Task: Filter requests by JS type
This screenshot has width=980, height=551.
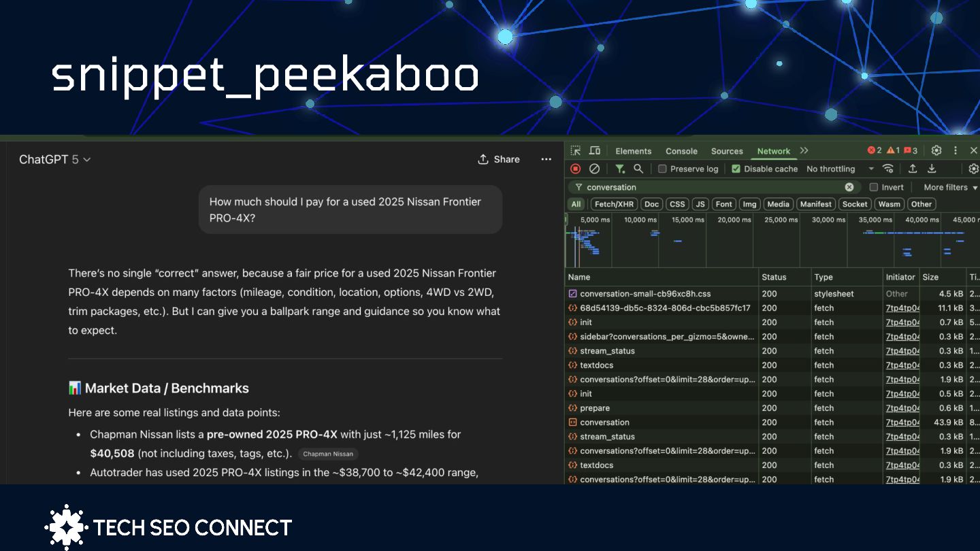Action: pyautogui.click(x=700, y=204)
